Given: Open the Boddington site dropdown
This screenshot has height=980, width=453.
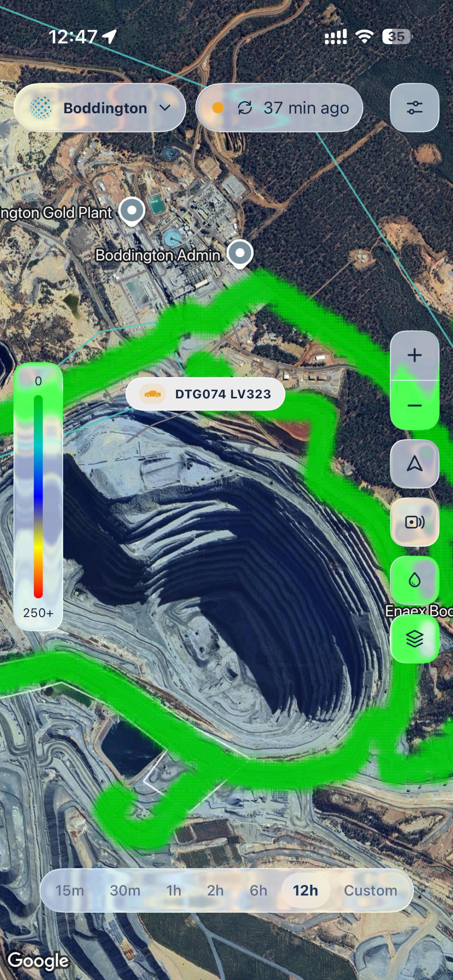Looking at the screenshot, I should coord(99,108).
